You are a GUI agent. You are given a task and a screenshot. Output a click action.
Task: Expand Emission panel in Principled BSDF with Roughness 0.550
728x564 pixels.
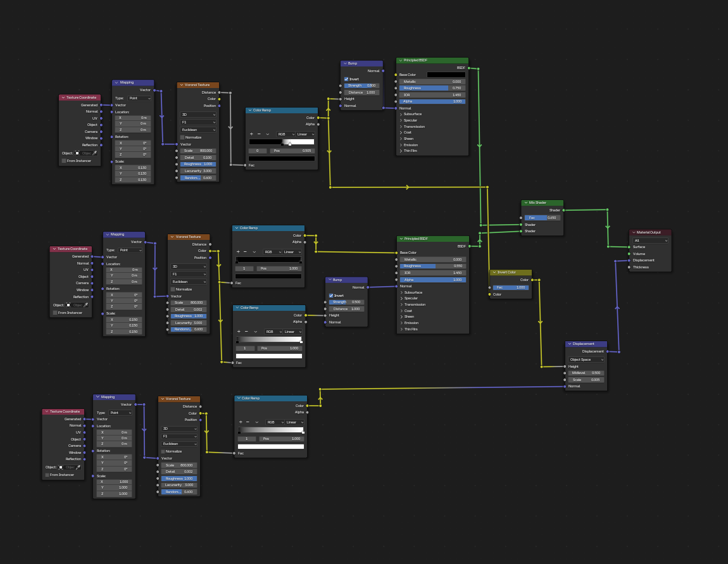(402, 323)
